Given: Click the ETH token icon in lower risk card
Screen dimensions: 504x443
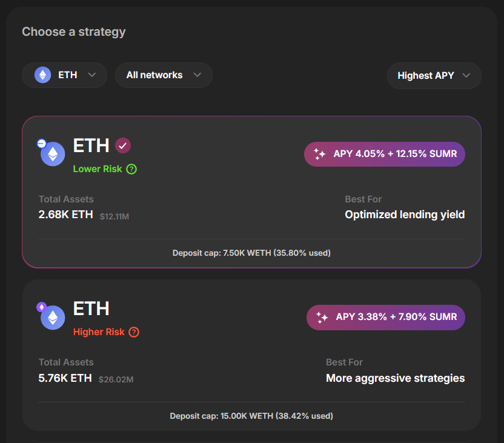Looking at the screenshot, I should tap(53, 154).
